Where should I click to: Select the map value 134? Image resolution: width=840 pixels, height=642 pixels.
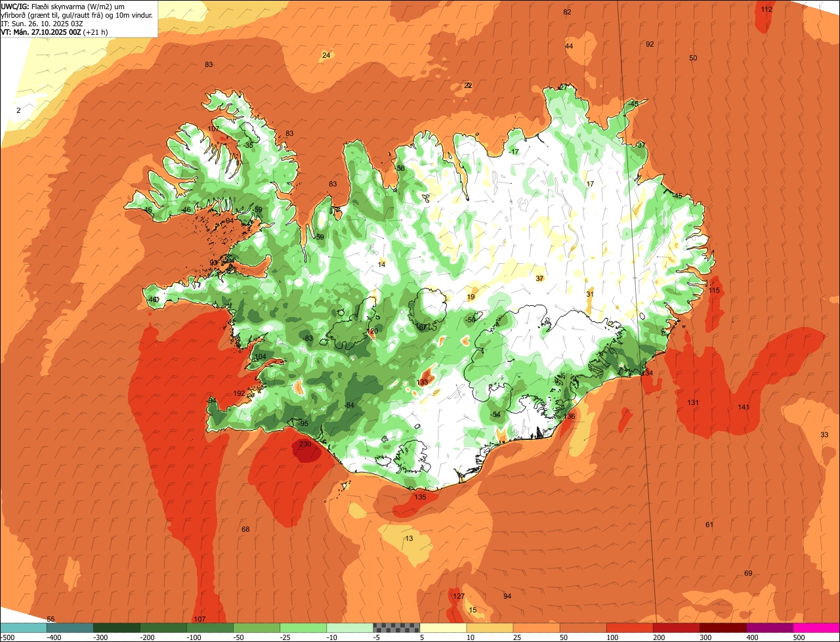coord(648,373)
